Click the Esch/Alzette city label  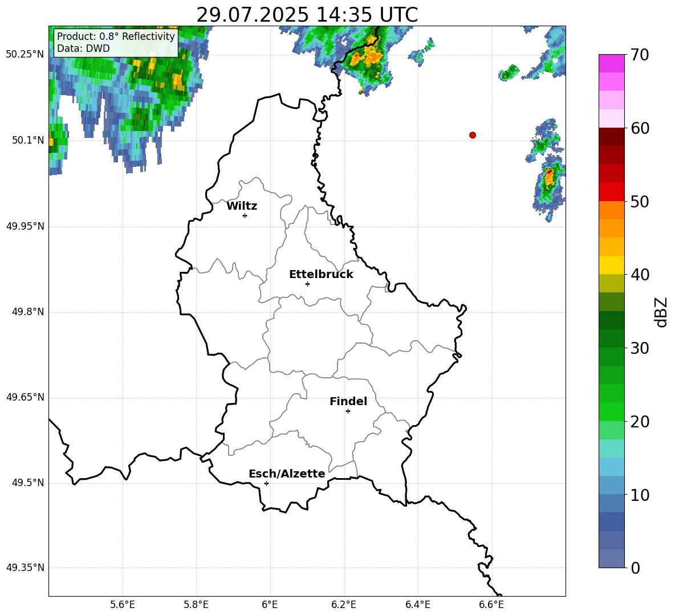pos(287,474)
